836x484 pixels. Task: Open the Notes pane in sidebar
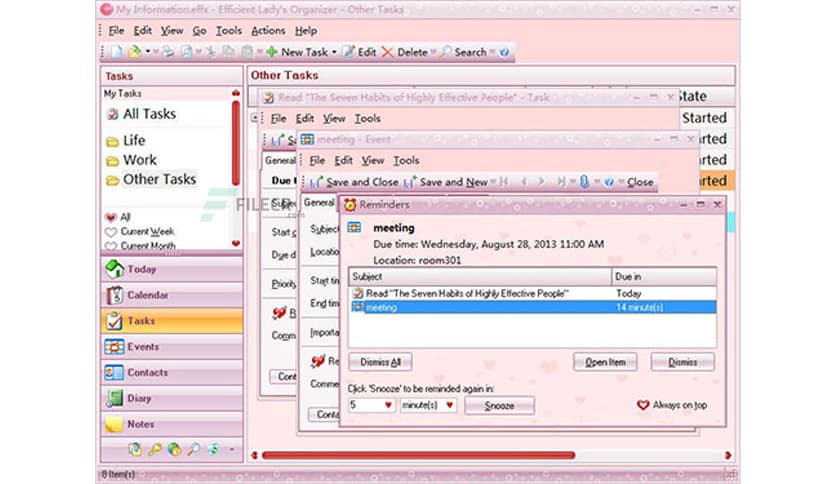pos(172,424)
